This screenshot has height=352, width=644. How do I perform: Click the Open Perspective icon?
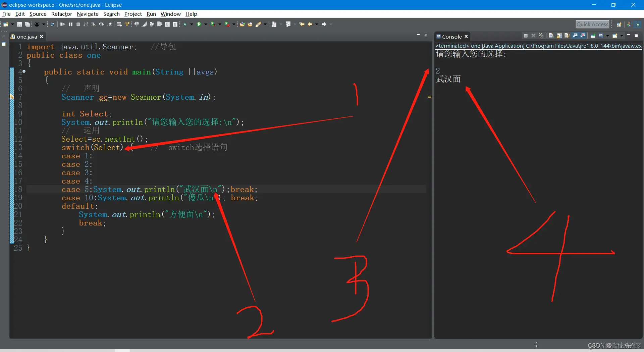pyautogui.click(x=619, y=24)
